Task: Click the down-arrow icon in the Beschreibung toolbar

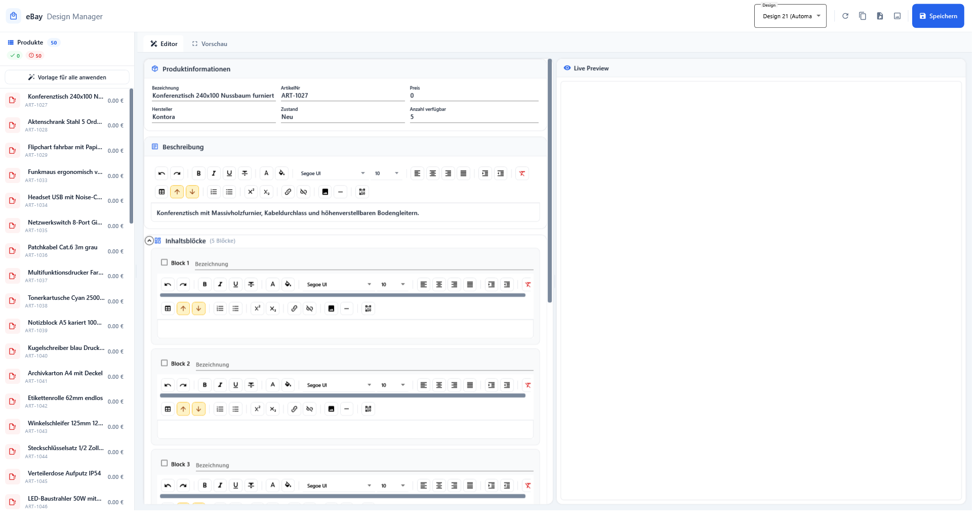Action: (x=192, y=192)
